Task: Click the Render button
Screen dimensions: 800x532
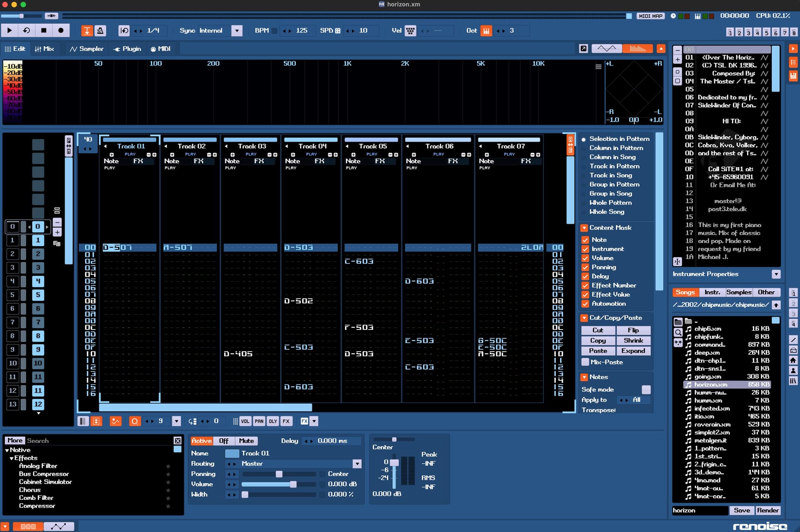Action: tap(767, 510)
